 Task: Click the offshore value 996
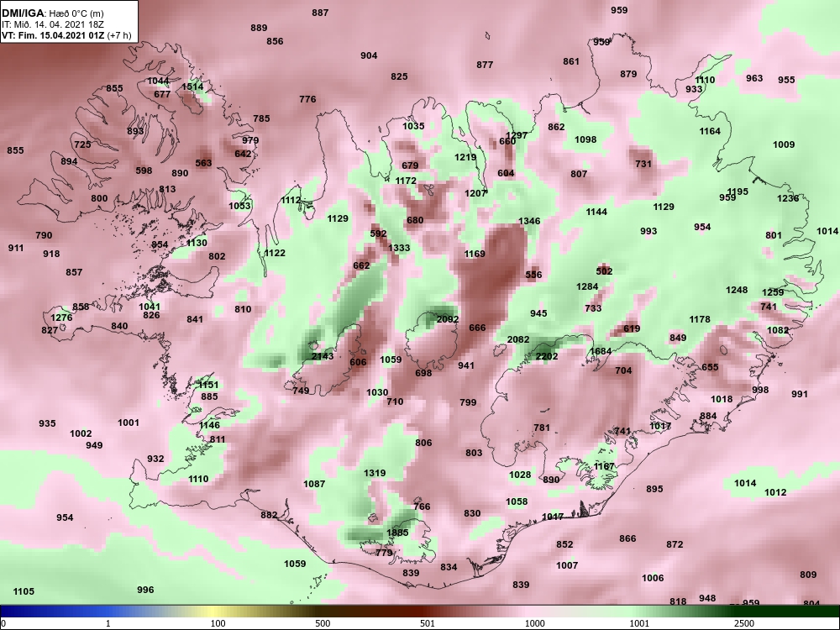[145, 590]
